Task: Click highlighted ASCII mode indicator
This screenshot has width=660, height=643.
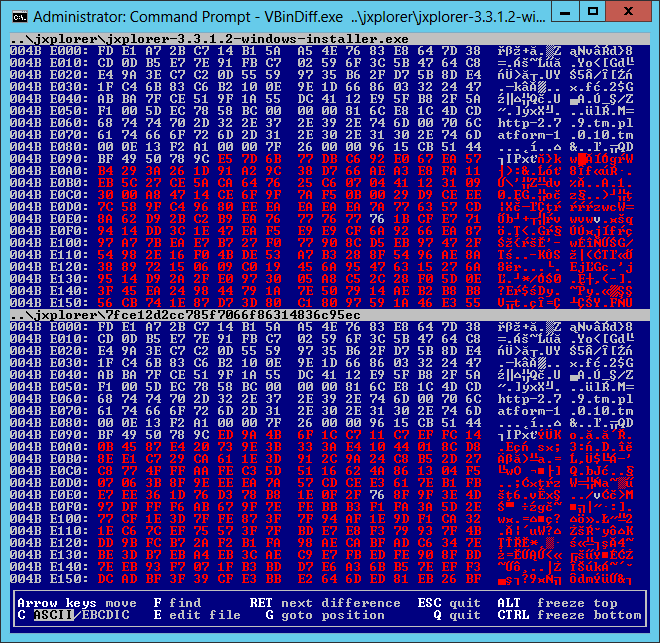Action: click(53, 615)
